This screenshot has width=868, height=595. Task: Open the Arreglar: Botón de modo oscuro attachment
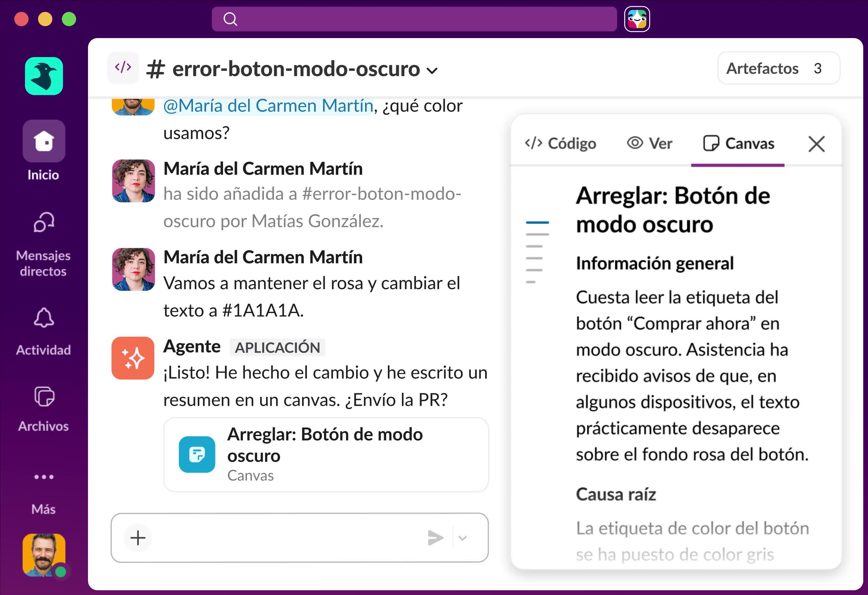pyautogui.click(x=326, y=455)
